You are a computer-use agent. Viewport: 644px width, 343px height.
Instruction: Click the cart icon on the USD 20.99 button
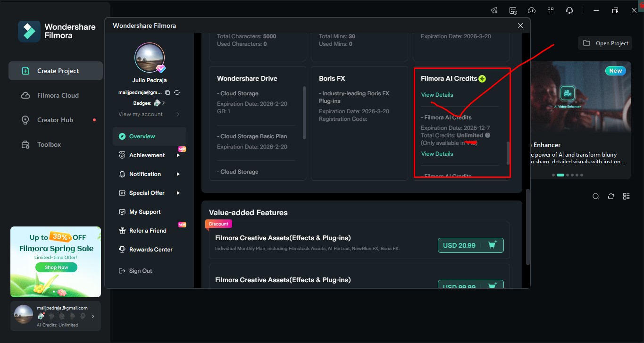[492, 245]
